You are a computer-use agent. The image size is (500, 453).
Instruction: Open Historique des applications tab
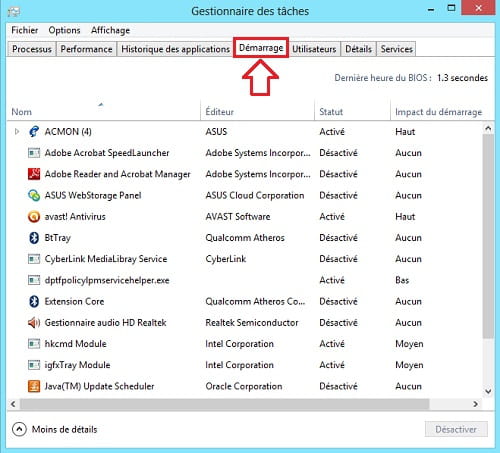175,49
